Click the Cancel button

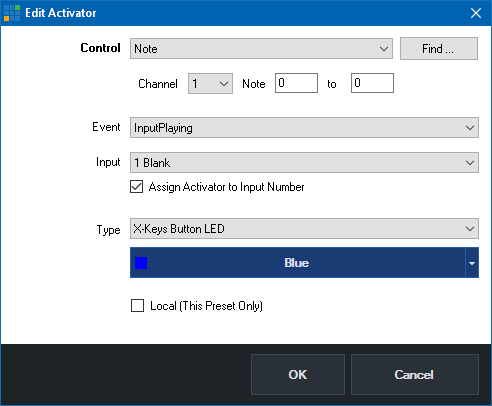(x=415, y=374)
